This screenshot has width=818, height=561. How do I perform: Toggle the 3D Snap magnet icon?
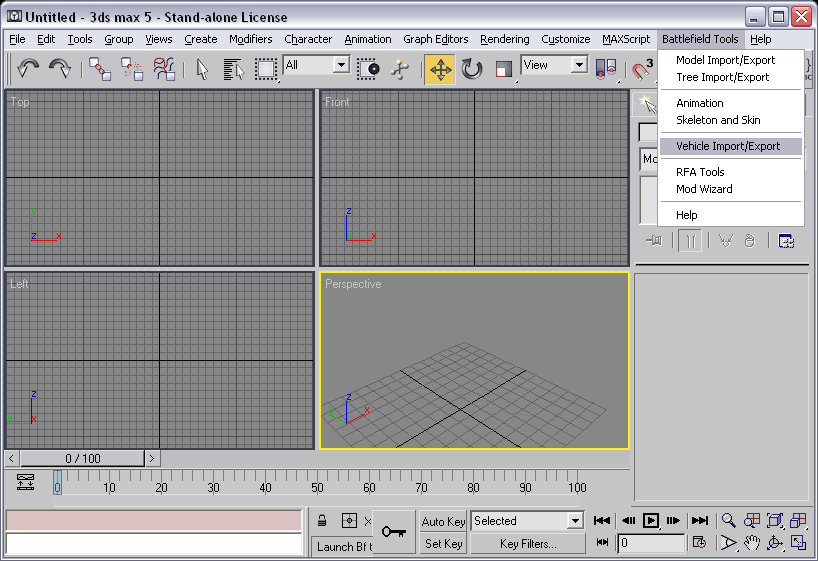(x=642, y=69)
